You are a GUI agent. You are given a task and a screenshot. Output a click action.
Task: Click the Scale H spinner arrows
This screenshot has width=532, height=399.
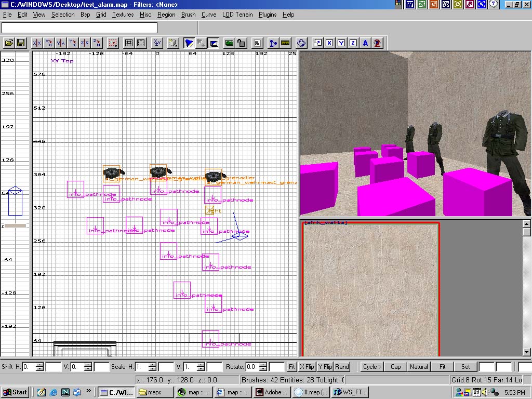[152, 367]
